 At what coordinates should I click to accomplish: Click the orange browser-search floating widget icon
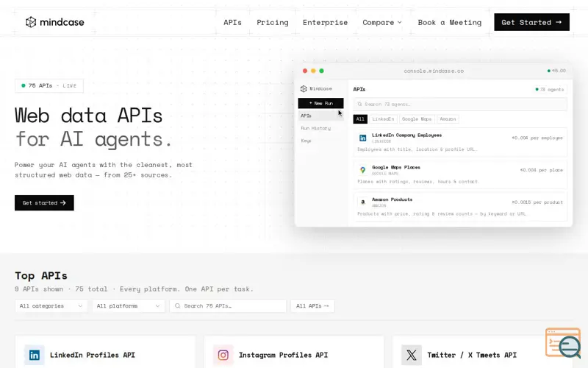(563, 343)
